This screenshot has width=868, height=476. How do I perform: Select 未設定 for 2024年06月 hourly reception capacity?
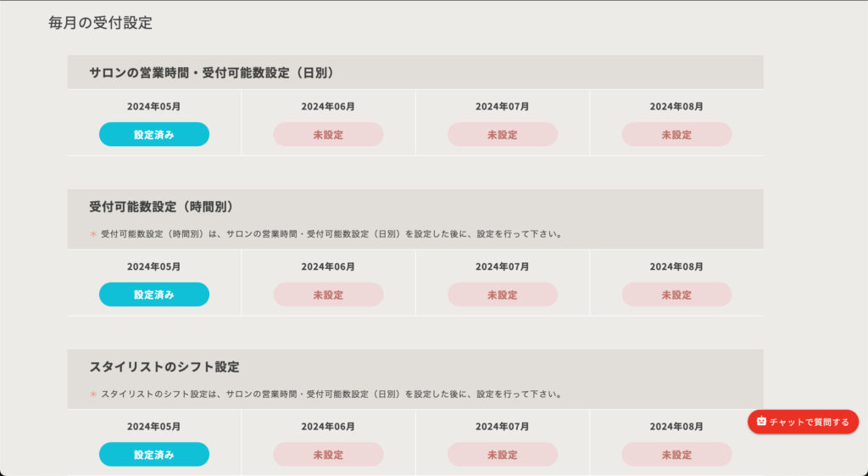(x=328, y=294)
